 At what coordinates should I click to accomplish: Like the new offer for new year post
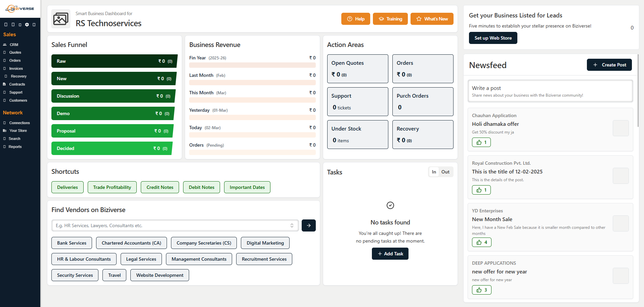[x=481, y=290]
